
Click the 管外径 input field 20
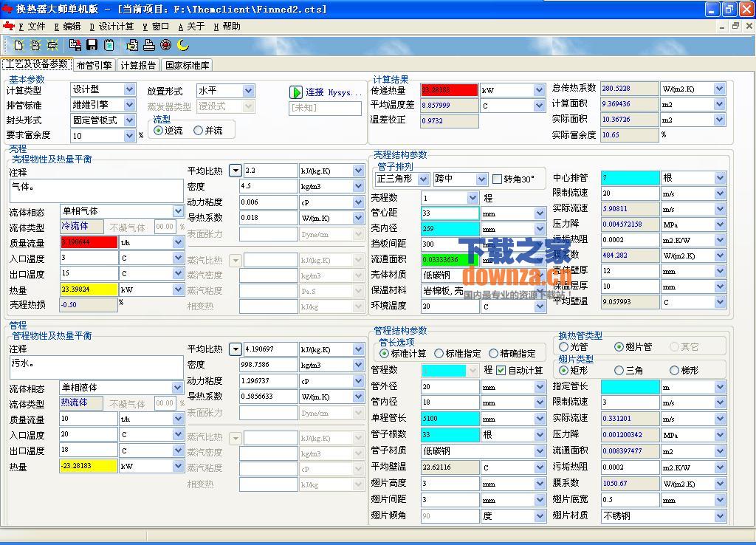450,386
